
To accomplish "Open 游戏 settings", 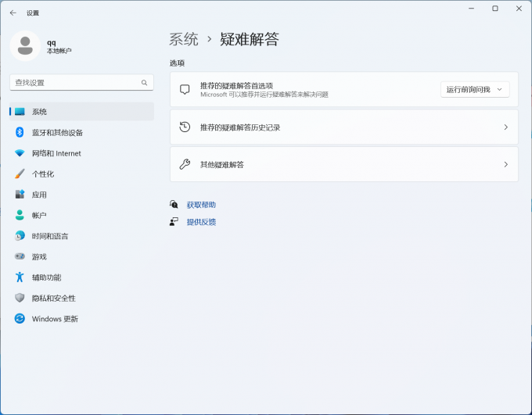I will tap(82, 256).
